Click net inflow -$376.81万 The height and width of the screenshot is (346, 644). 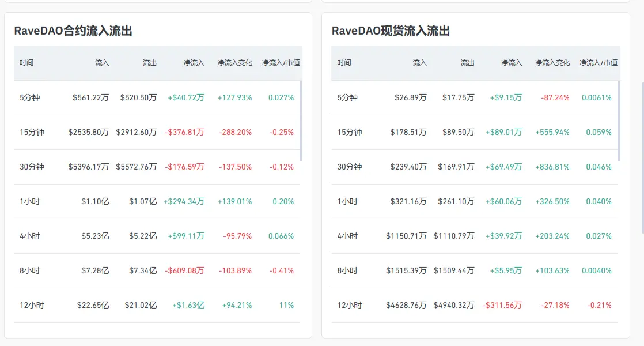click(184, 132)
